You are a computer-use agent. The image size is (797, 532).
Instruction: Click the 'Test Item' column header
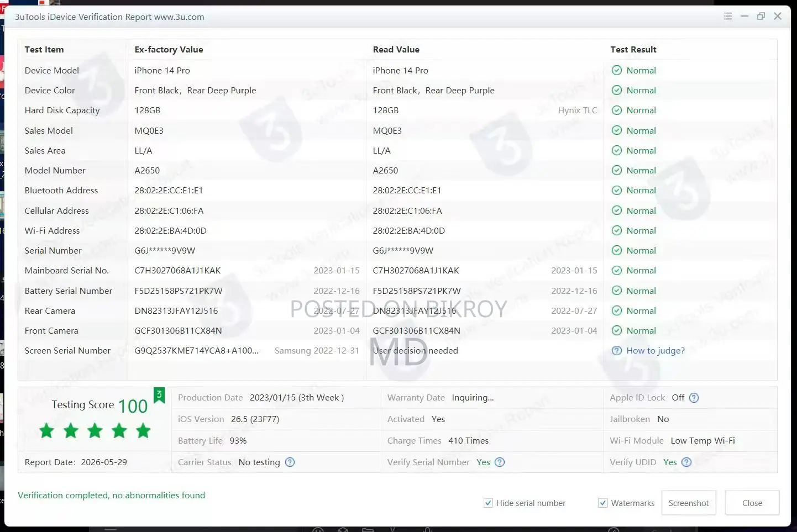(44, 49)
